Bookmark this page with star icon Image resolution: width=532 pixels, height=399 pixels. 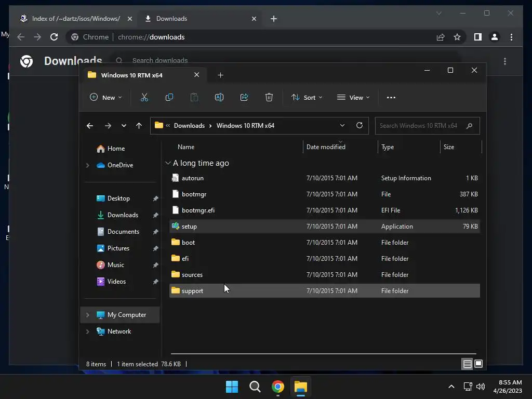point(457,37)
